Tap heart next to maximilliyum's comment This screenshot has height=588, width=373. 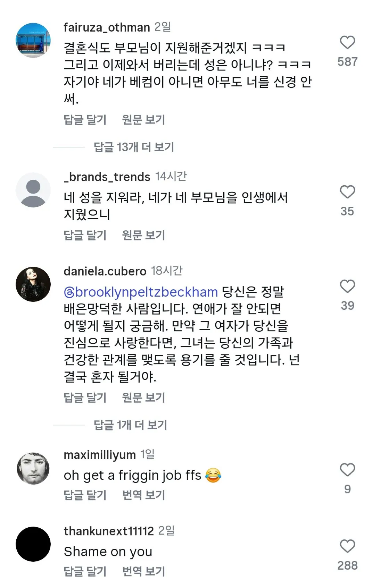click(x=347, y=470)
